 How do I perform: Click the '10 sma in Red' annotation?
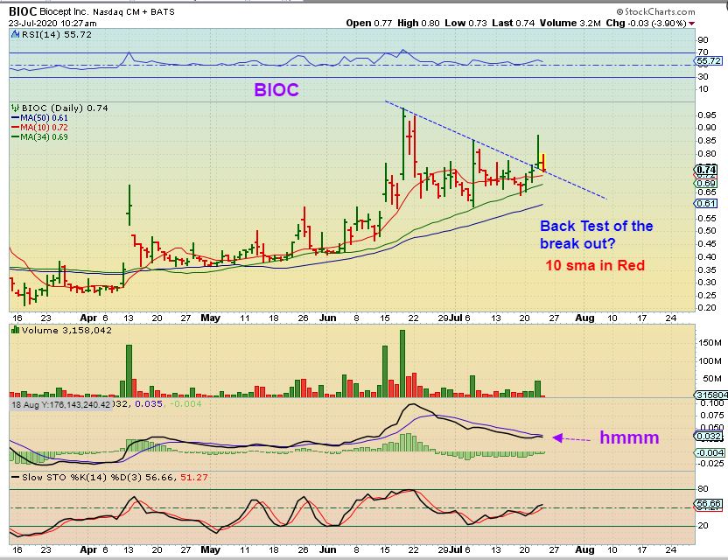pos(595,265)
